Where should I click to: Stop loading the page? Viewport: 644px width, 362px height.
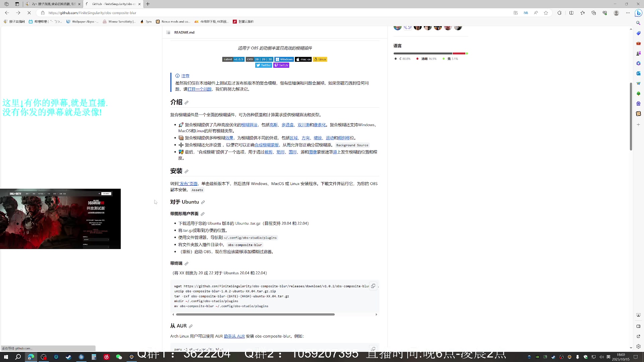pos(29,13)
